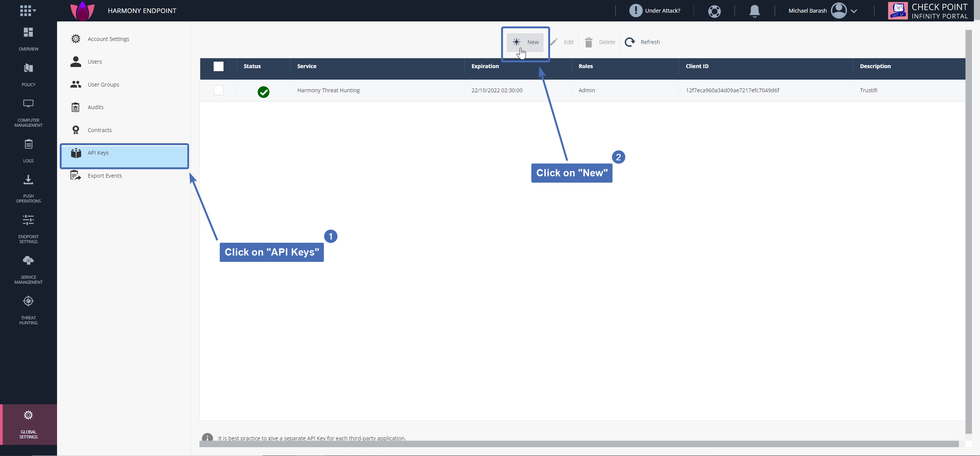The image size is (980, 456).
Task: Open the Audits menu item
Action: 95,107
